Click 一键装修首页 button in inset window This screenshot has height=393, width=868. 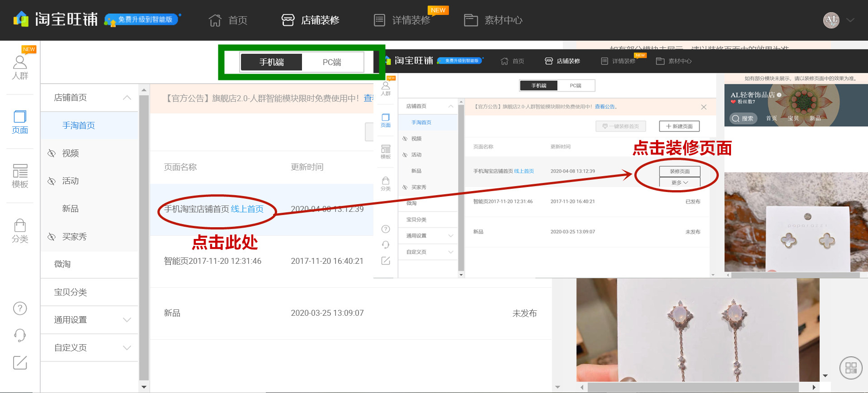click(x=621, y=126)
